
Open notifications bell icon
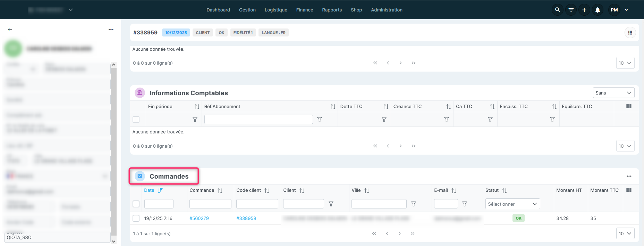598,10
